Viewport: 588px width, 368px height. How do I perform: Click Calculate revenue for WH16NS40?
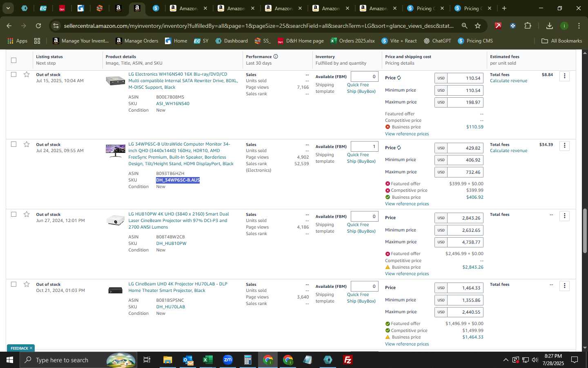pyautogui.click(x=508, y=81)
